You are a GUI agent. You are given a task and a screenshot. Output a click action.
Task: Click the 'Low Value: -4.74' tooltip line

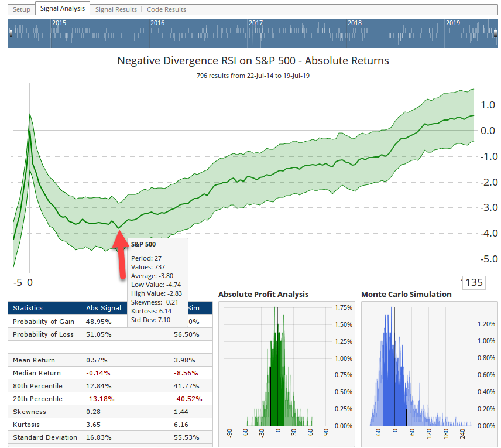156,285
